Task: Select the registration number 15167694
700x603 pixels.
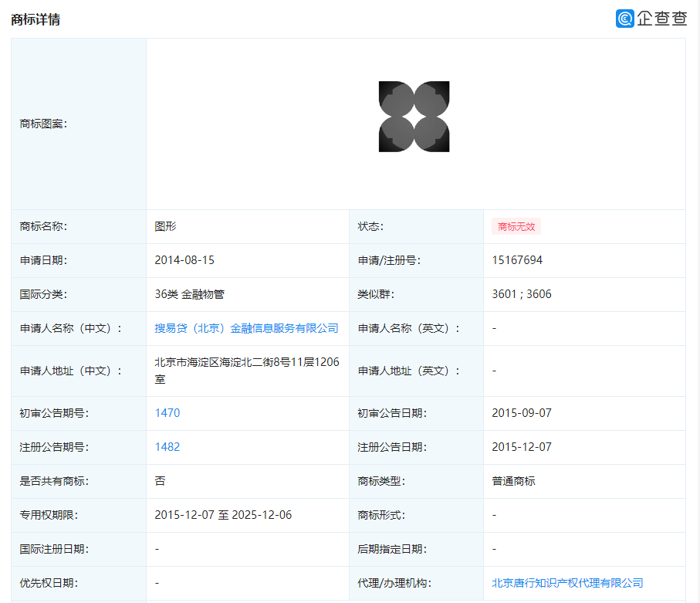Action: [x=517, y=260]
